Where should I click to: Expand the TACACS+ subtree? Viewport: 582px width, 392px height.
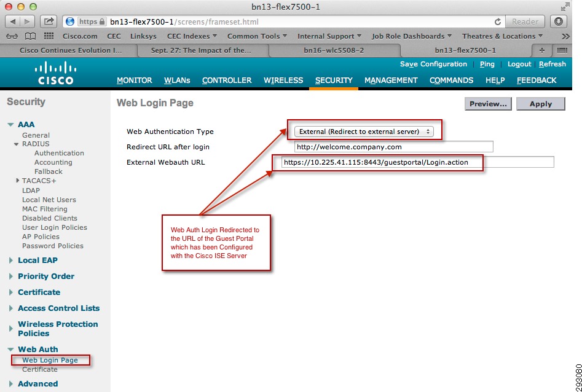tap(17, 181)
